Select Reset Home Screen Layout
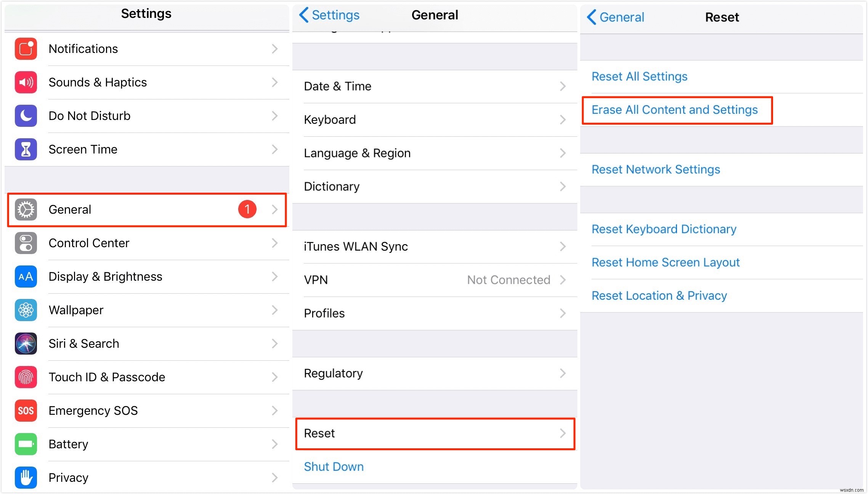The height and width of the screenshot is (494, 868). [666, 262]
